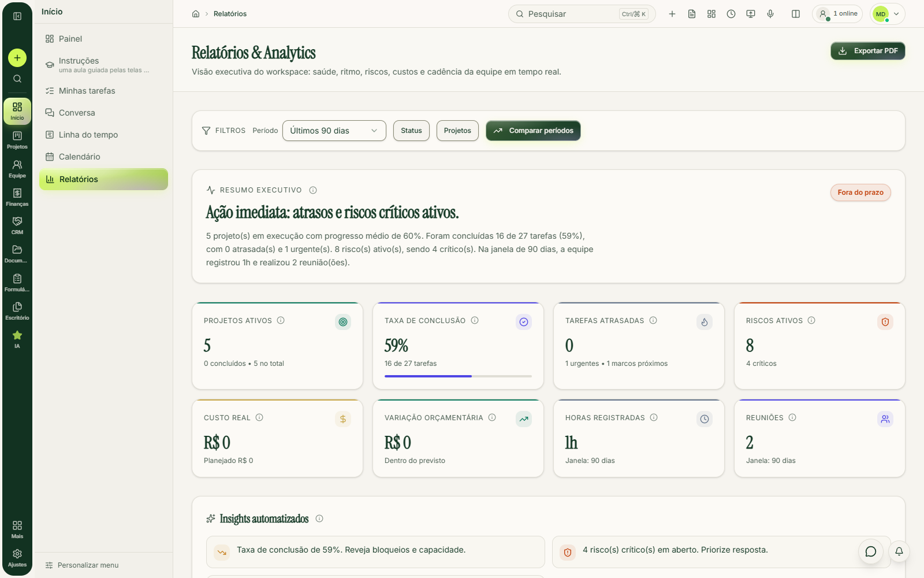This screenshot has width=924, height=578.
Task: Open Projetos in the left rail
Action: [x=17, y=139]
